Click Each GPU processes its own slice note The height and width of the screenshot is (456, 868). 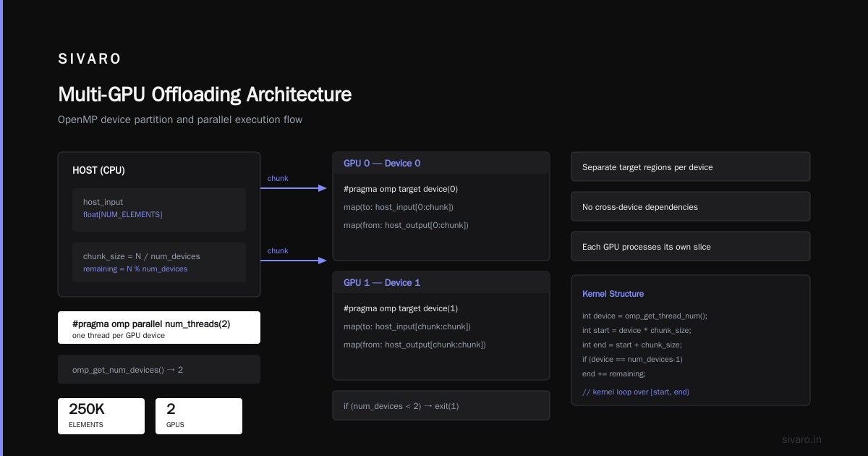tap(691, 246)
